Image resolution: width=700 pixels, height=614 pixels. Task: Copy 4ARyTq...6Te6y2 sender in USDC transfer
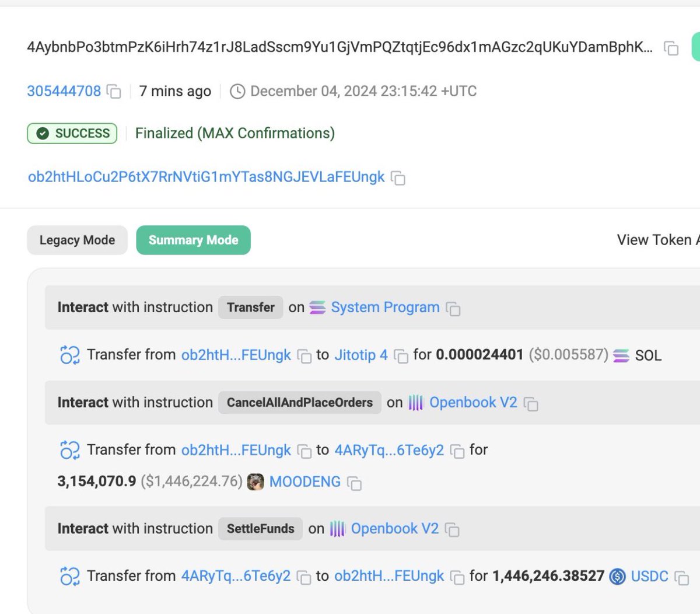[304, 577]
